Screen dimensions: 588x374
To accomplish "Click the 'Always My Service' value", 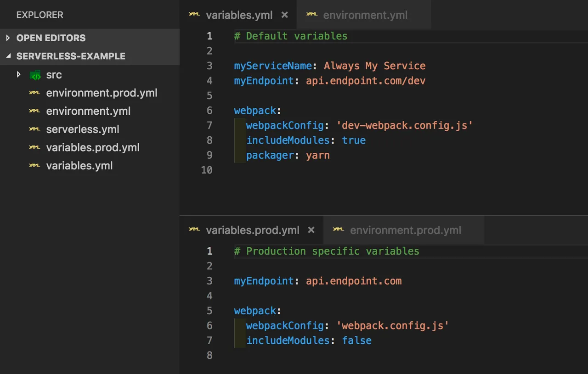I will [375, 66].
